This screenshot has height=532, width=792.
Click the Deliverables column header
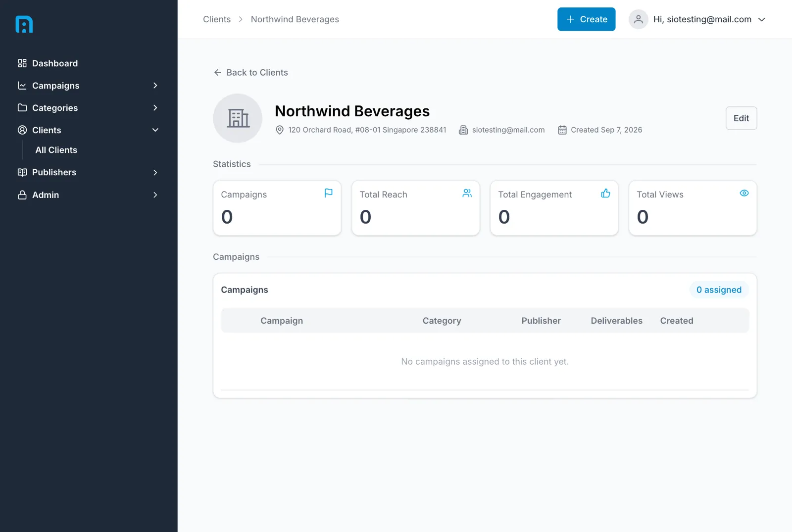[x=616, y=321]
